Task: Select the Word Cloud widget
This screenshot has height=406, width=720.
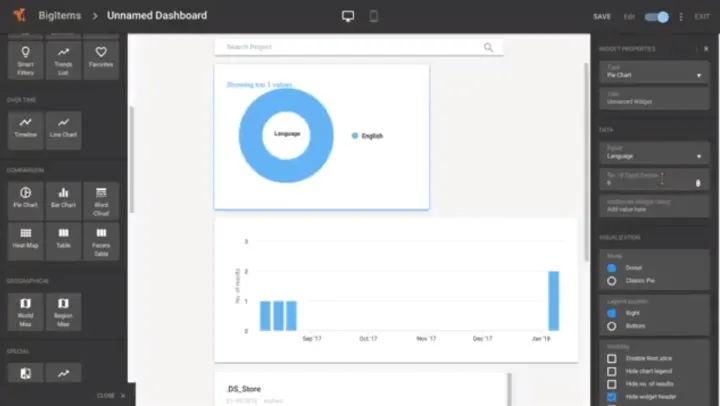Action: [101, 197]
